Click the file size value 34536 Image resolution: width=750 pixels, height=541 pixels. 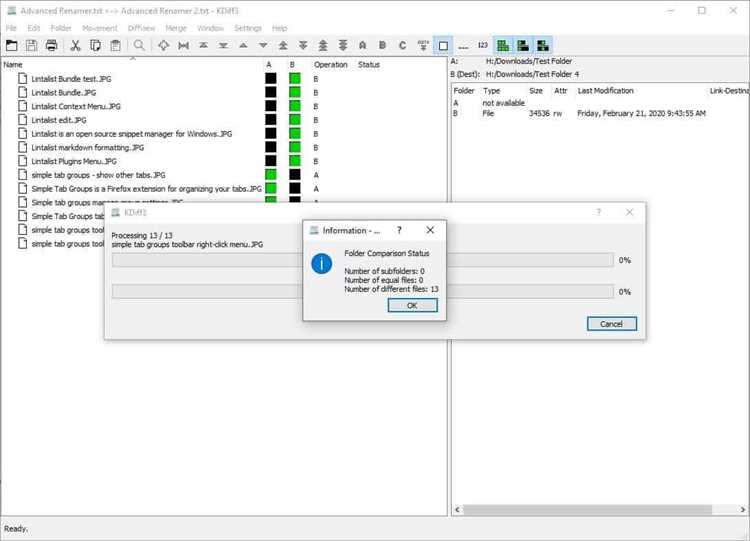tap(539, 113)
